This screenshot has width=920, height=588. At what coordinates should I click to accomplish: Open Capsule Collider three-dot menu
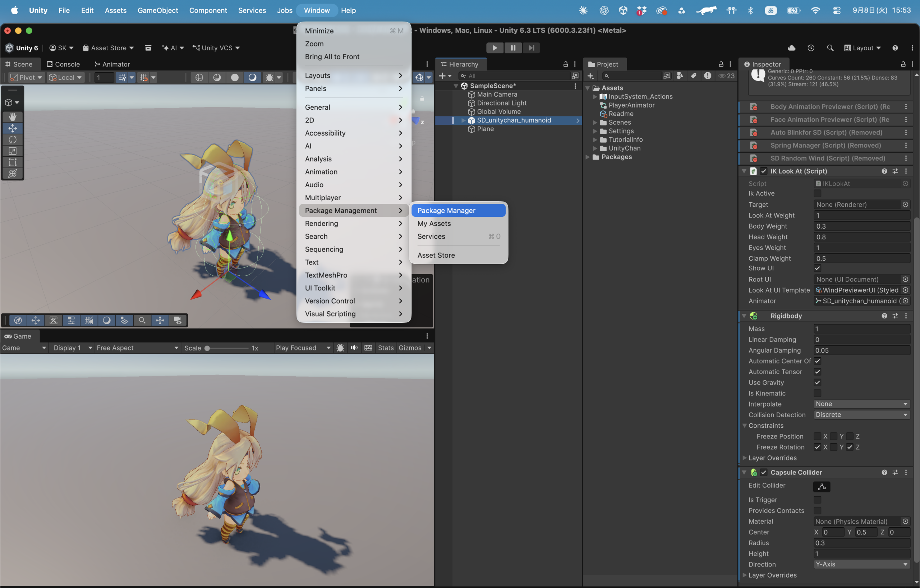(x=906, y=473)
